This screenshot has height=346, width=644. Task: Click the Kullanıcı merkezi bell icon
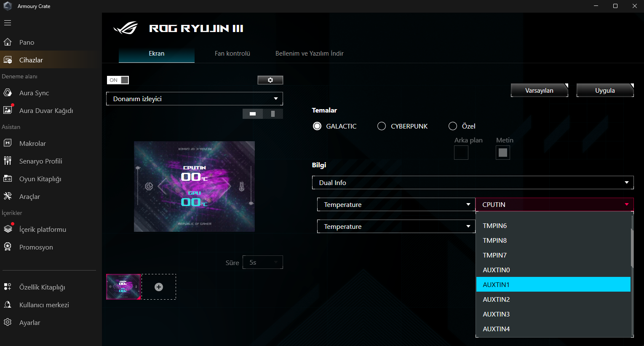tap(8, 305)
